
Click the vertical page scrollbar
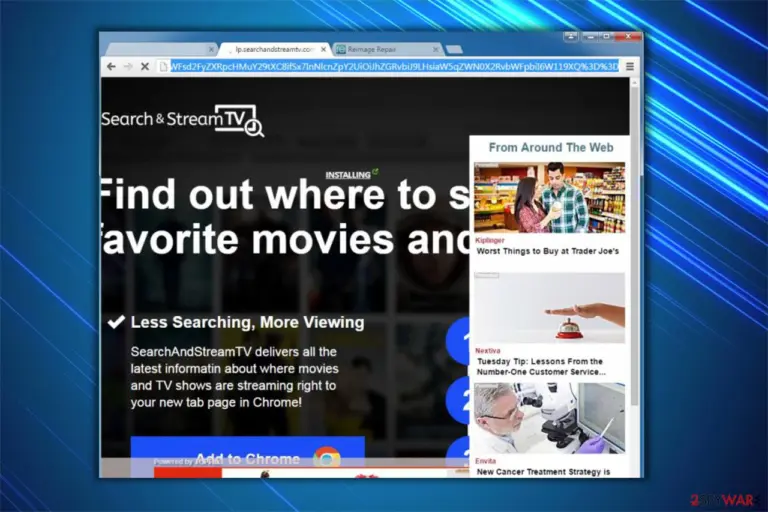pos(635,246)
